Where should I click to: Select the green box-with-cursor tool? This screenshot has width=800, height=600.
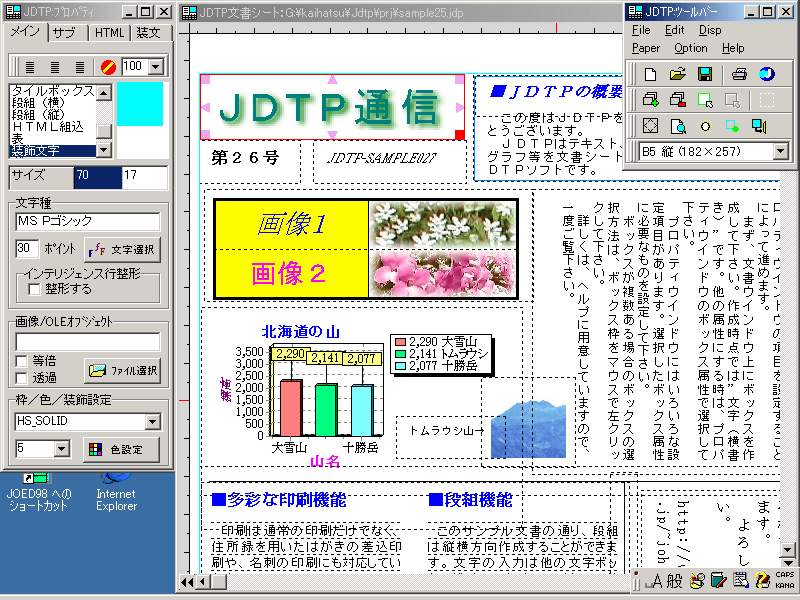705,100
